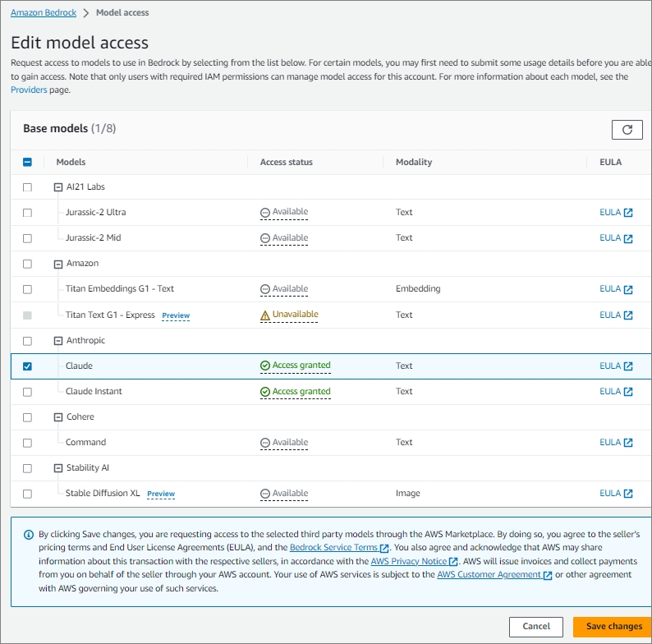Click the Available status icon for Titan Embeddings
The height and width of the screenshot is (644, 652).
tap(265, 289)
